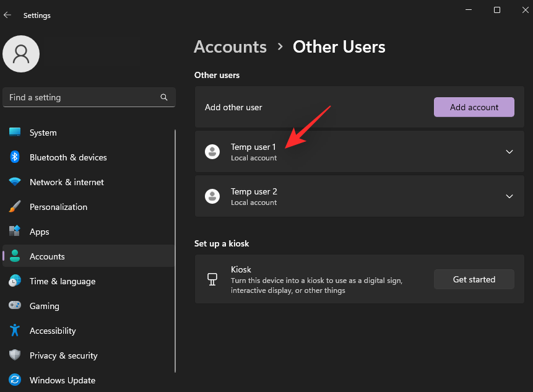Open Accounts via the breadcrumb link
Screen dimensions: 533x392
(x=230, y=46)
